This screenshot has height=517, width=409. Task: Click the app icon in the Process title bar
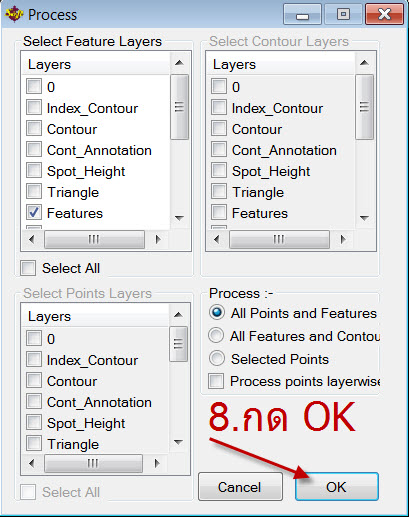pos(14,14)
